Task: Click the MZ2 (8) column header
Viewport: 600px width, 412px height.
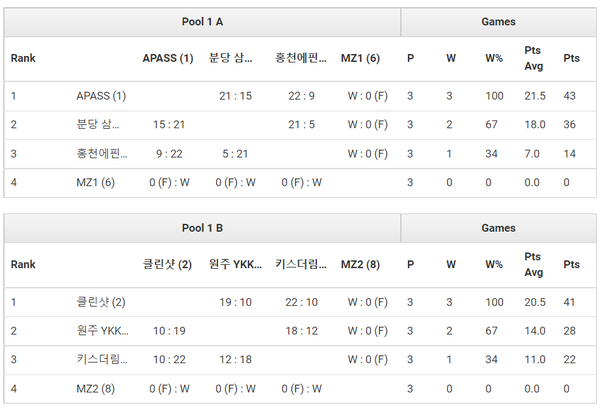Action: point(360,265)
